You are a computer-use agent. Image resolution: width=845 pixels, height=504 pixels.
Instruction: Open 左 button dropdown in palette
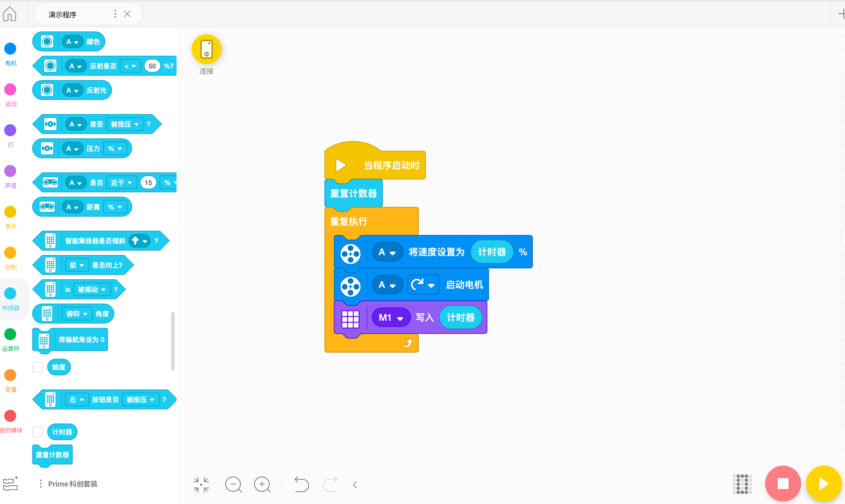pos(77,400)
